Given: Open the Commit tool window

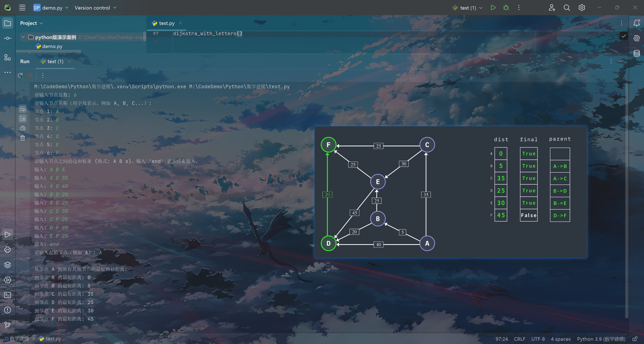Looking at the screenshot, I should 8,38.
